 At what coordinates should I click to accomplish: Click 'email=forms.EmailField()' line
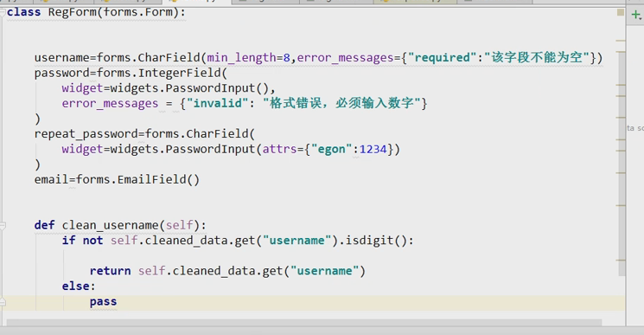click(117, 180)
